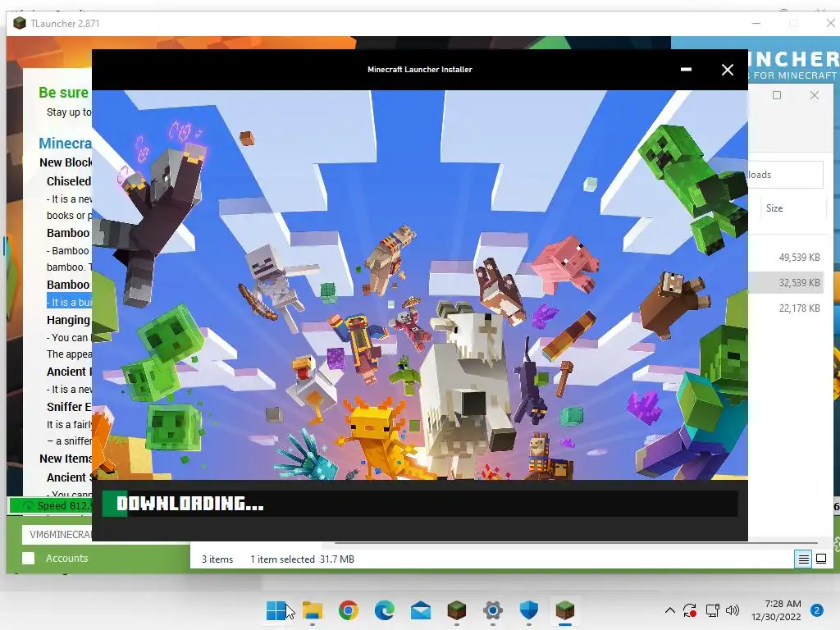This screenshot has width=840, height=630.
Task: Click the Speed 812 status indicator in TLauncher
Action: click(51, 505)
